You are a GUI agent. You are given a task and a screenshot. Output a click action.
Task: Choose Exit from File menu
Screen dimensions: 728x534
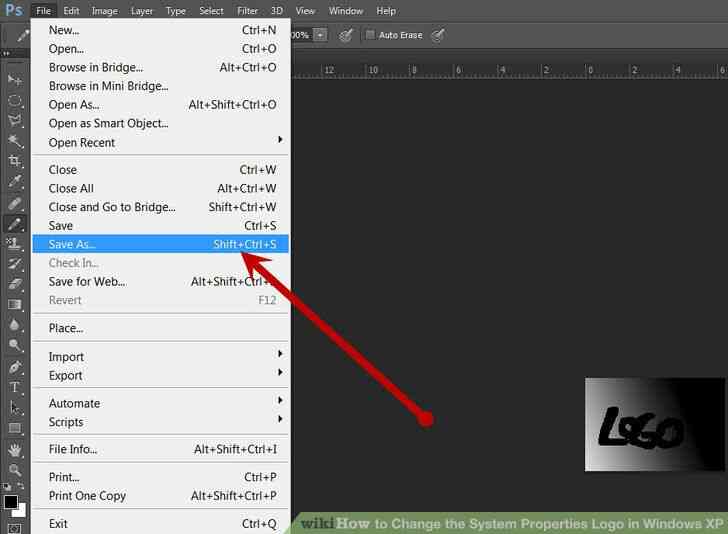[161, 524]
